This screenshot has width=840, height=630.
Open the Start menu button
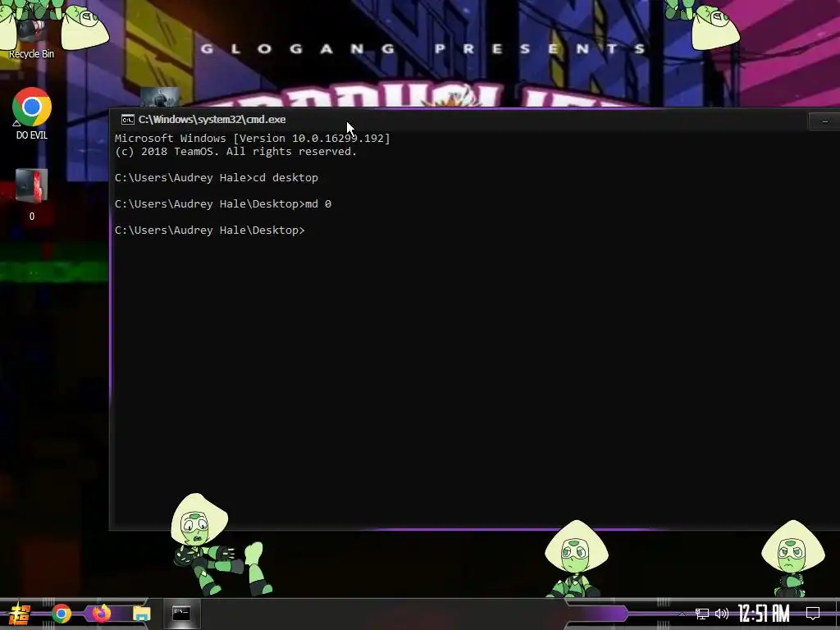(x=20, y=614)
